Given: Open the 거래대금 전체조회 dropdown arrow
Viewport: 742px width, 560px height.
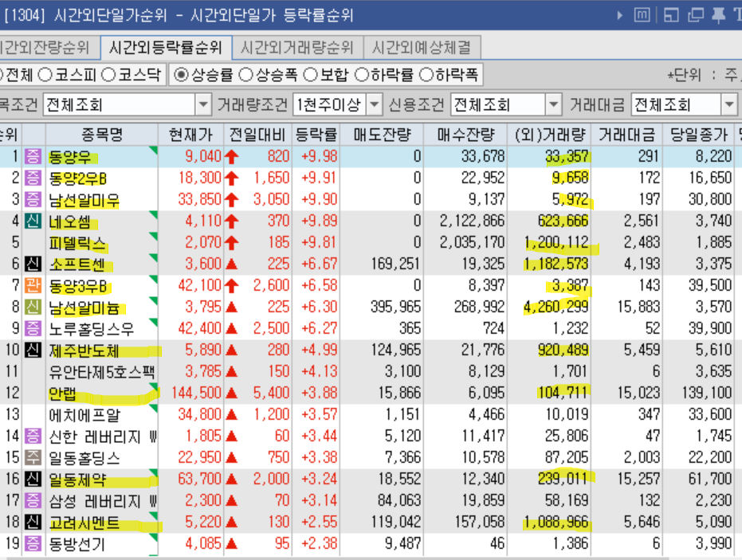Looking at the screenshot, I should 729,104.
